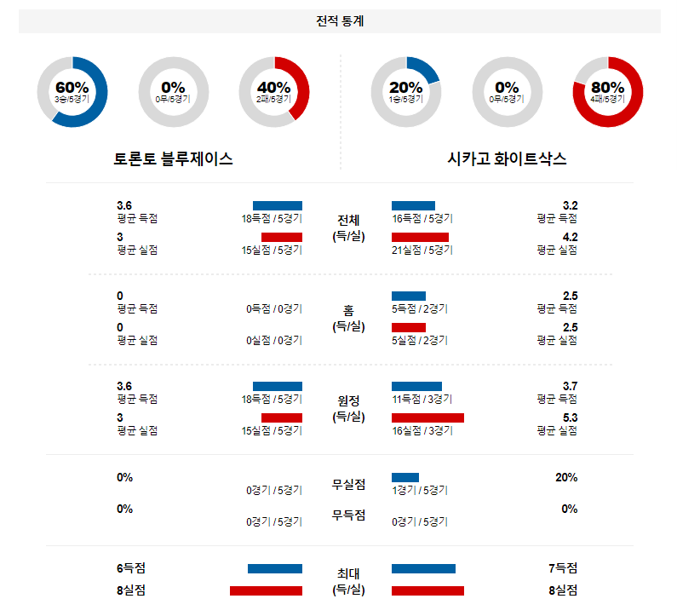
Task: Click Chicago's blue 16득점 overall bar
Action: (x=413, y=205)
